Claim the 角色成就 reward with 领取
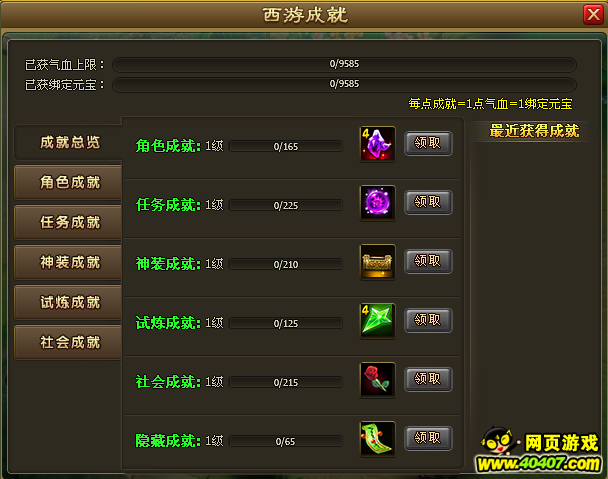Image resolution: width=608 pixels, height=479 pixels. 428,143
